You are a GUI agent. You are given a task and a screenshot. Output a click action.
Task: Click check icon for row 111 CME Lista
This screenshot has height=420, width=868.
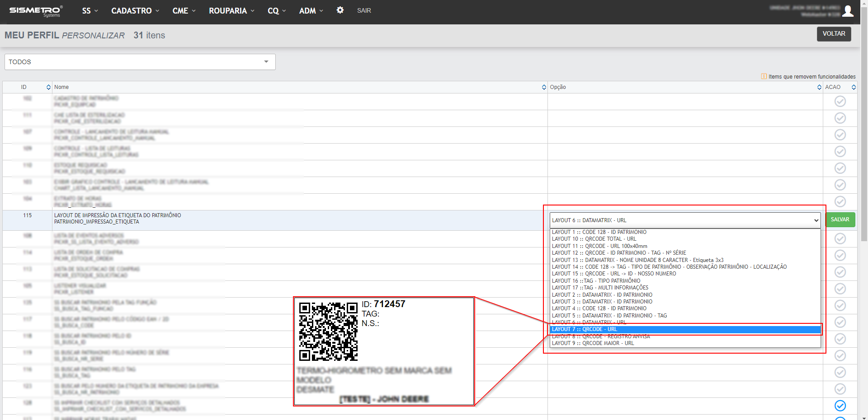point(840,118)
